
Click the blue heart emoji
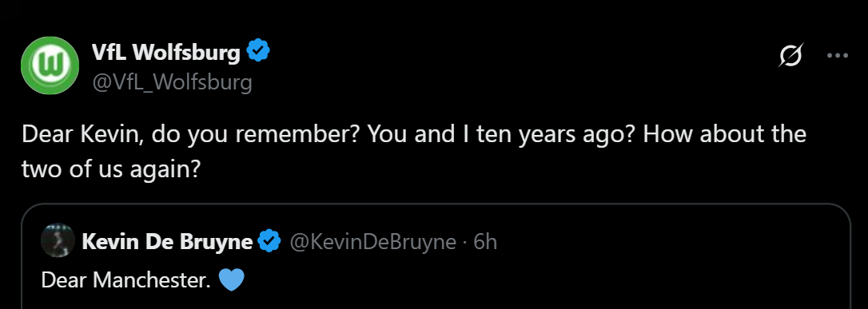coord(232,280)
